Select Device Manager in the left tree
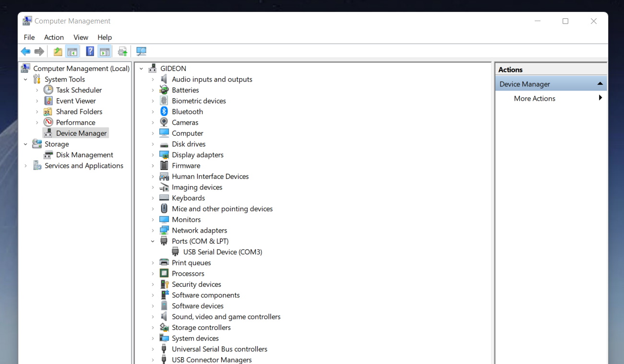Image resolution: width=624 pixels, height=364 pixels. click(x=80, y=133)
